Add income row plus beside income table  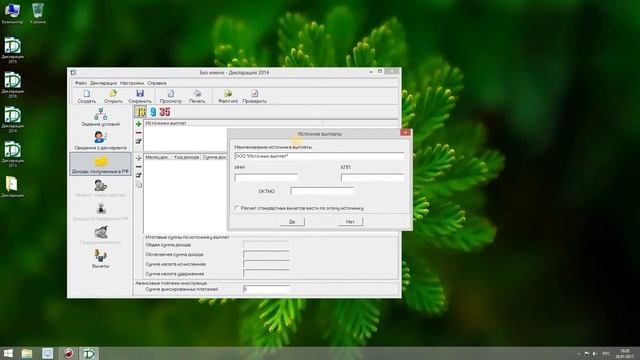point(138,158)
